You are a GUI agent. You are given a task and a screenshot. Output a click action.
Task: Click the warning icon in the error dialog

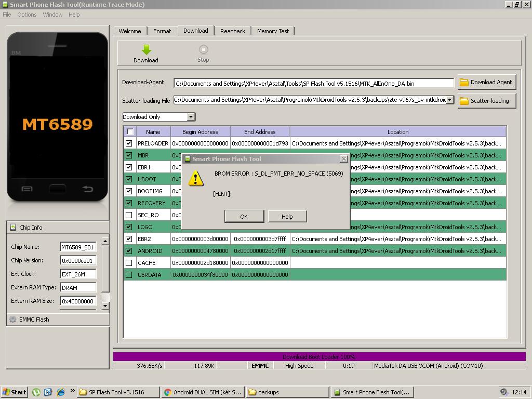click(x=196, y=178)
